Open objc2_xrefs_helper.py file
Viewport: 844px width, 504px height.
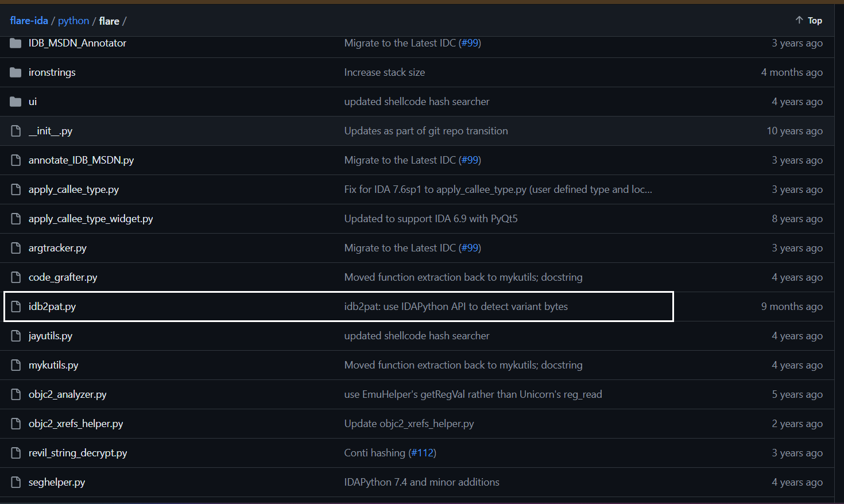[x=76, y=424]
